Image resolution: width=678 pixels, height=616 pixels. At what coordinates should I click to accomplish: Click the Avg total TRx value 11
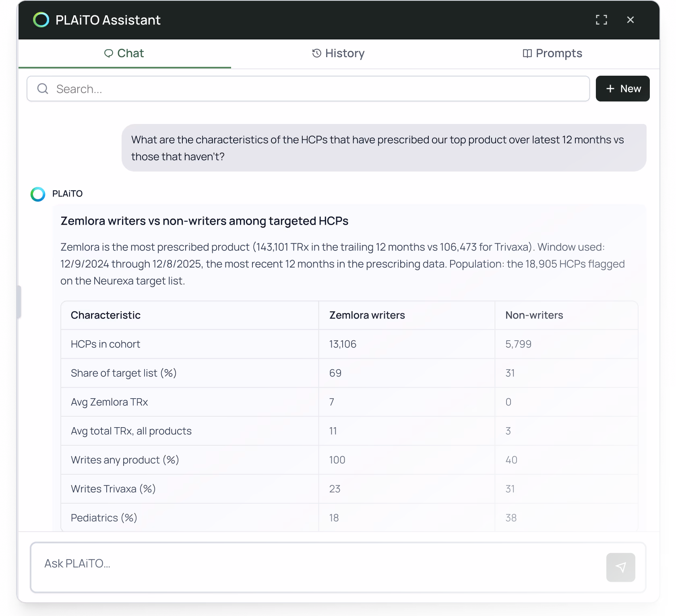point(333,431)
